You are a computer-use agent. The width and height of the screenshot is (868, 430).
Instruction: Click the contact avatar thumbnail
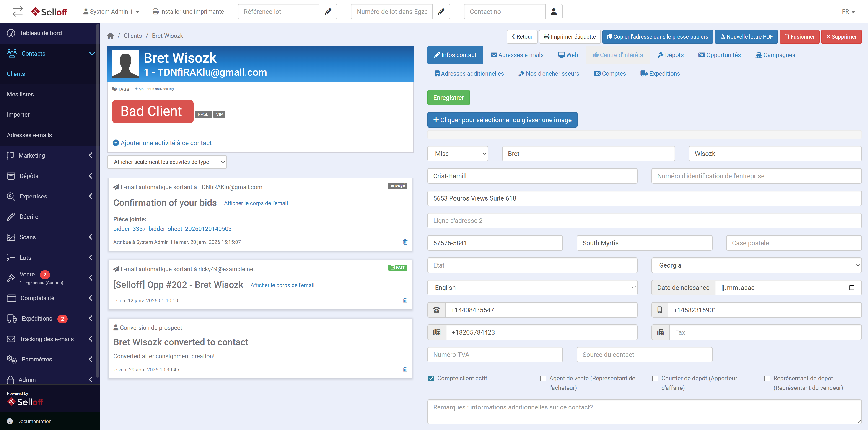tap(125, 64)
